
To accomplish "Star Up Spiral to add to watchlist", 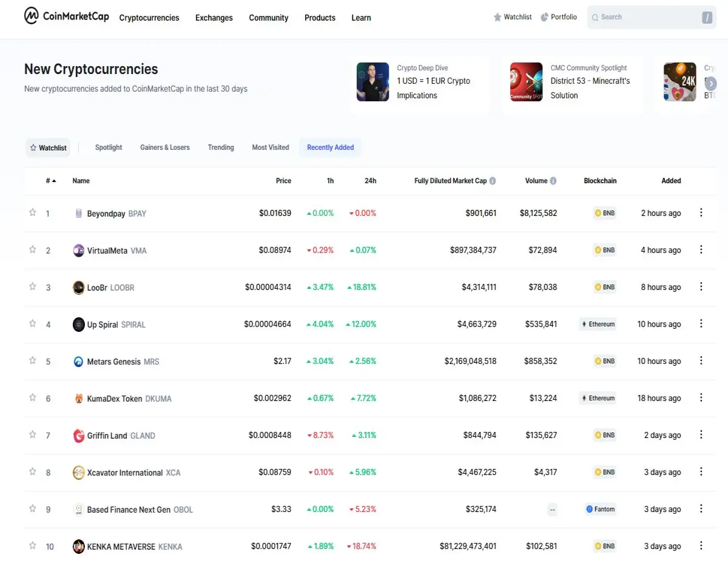I will coord(33,323).
